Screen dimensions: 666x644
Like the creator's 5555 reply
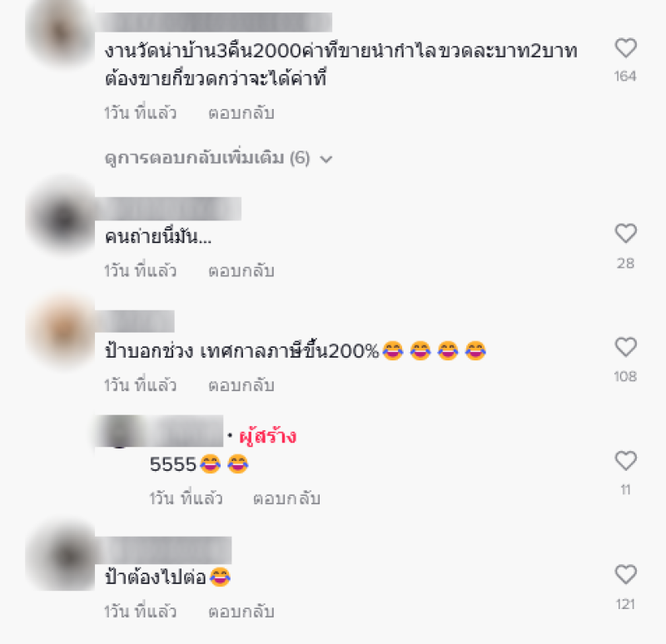click(626, 461)
